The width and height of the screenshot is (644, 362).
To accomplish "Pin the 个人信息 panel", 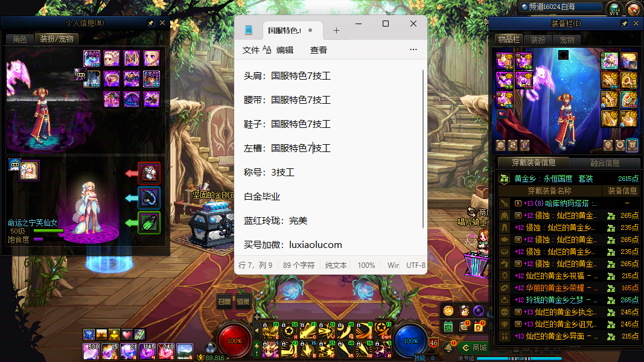I will pos(151,23).
